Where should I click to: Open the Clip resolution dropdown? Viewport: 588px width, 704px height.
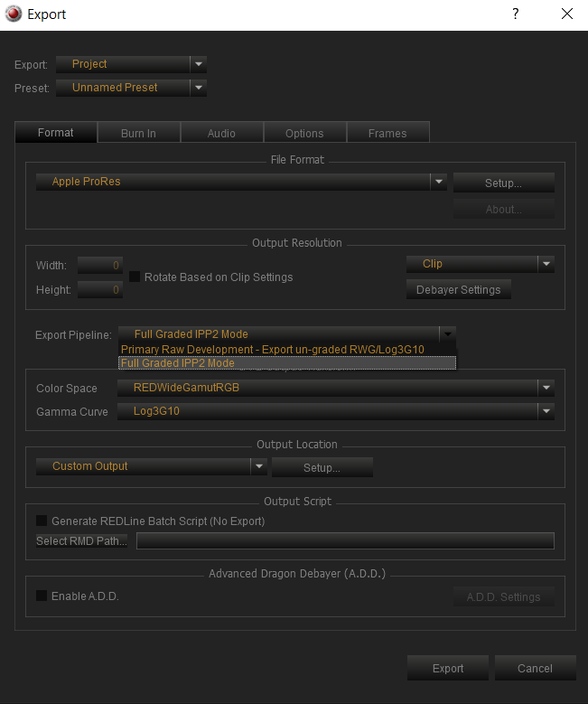tap(481, 264)
